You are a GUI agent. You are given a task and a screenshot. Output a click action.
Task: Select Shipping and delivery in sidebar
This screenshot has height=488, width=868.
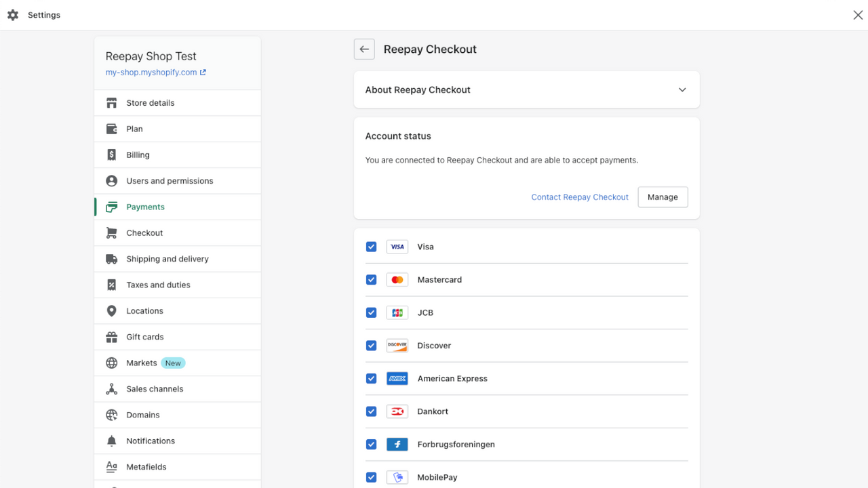(178, 259)
